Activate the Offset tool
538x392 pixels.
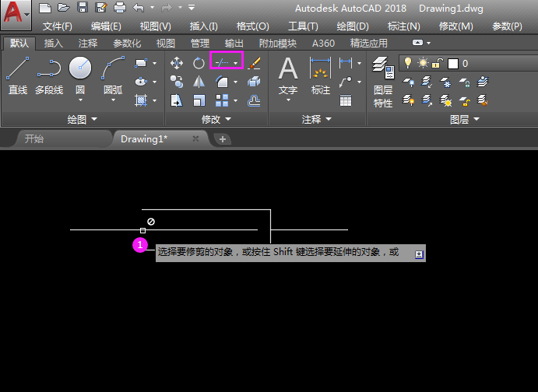pyautogui.click(x=254, y=101)
